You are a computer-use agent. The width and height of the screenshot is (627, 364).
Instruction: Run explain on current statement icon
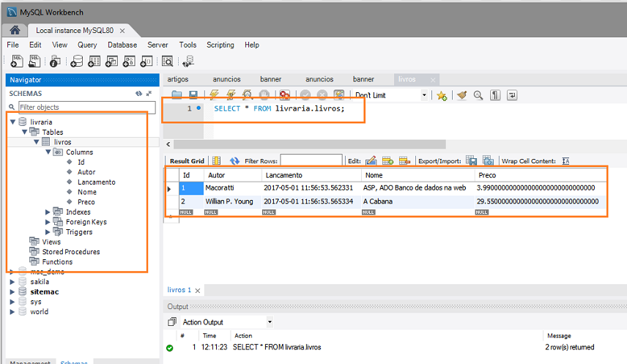click(x=248, y=95)
